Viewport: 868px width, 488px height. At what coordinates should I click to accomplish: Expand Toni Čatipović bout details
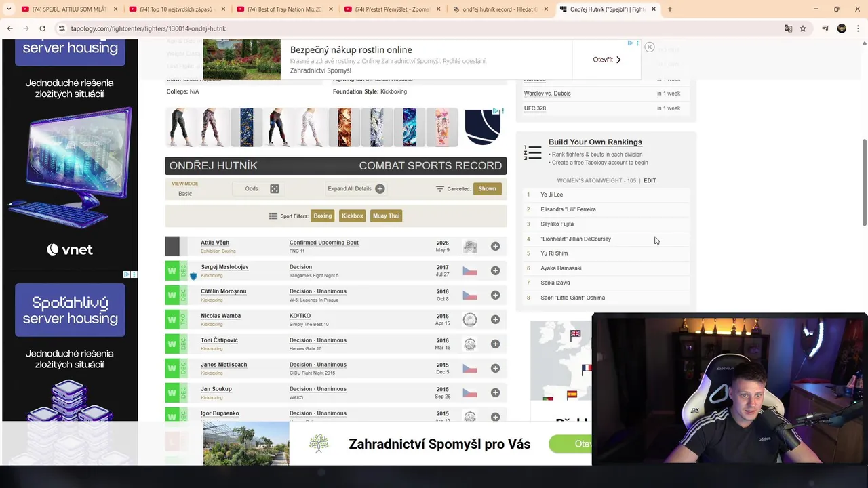pos(495,344)
